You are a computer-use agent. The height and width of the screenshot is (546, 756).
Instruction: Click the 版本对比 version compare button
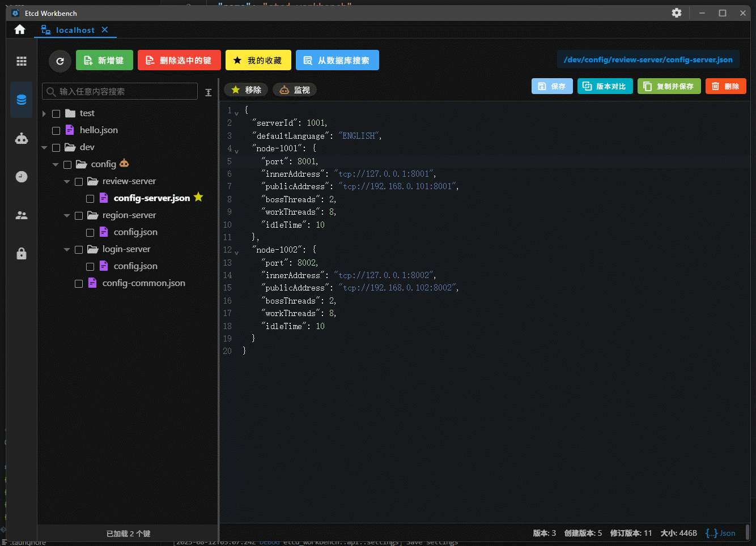pyautogui.click(x=605, y=86)
